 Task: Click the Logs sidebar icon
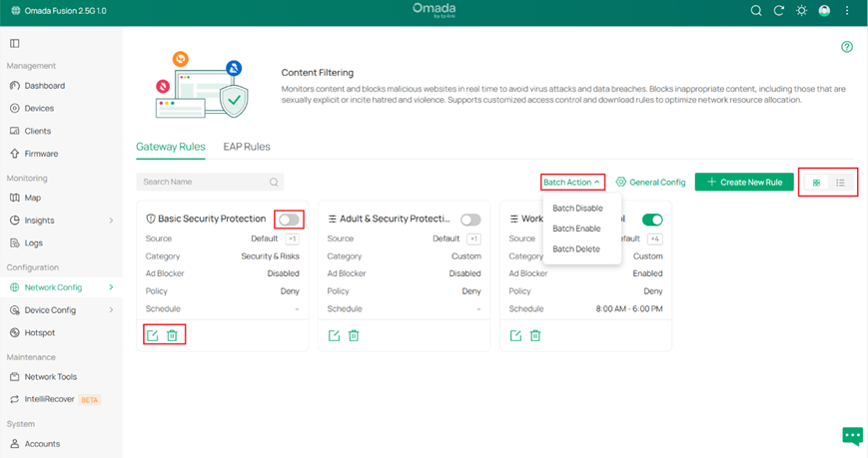pyautogui.click(x=15, y=242)
